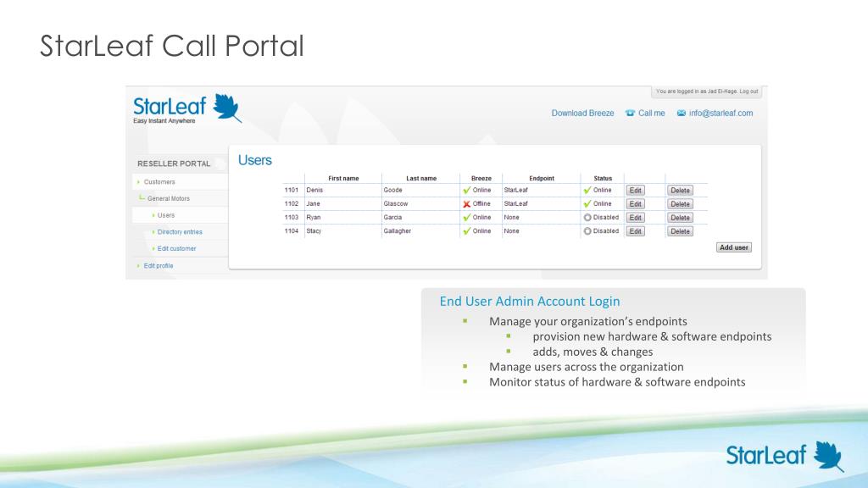This screenshot has height=488, width=868.
Task: Open Customers in the reseller sidebar
Action: point(159,181)
